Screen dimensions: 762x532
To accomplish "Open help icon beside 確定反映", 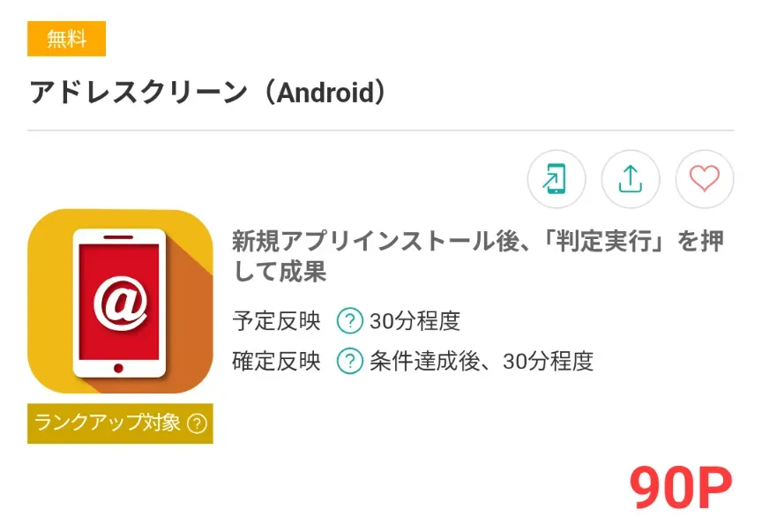I will [x=349, y=361].
